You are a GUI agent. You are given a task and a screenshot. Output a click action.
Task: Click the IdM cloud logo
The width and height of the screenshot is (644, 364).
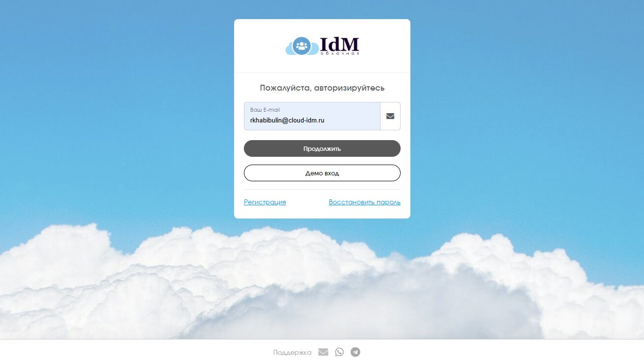[x=322, y=46]
